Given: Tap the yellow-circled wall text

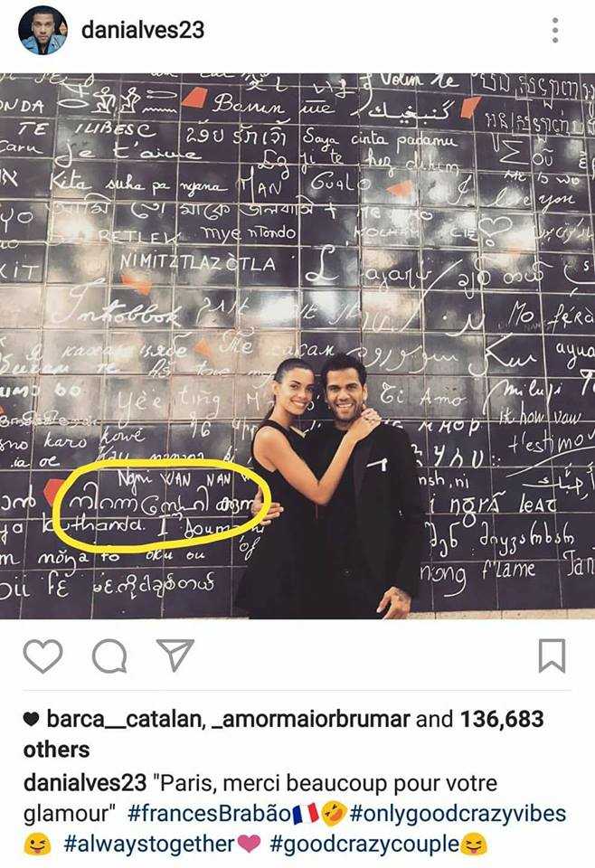Looking at the screenshot, I should point(161,505).
